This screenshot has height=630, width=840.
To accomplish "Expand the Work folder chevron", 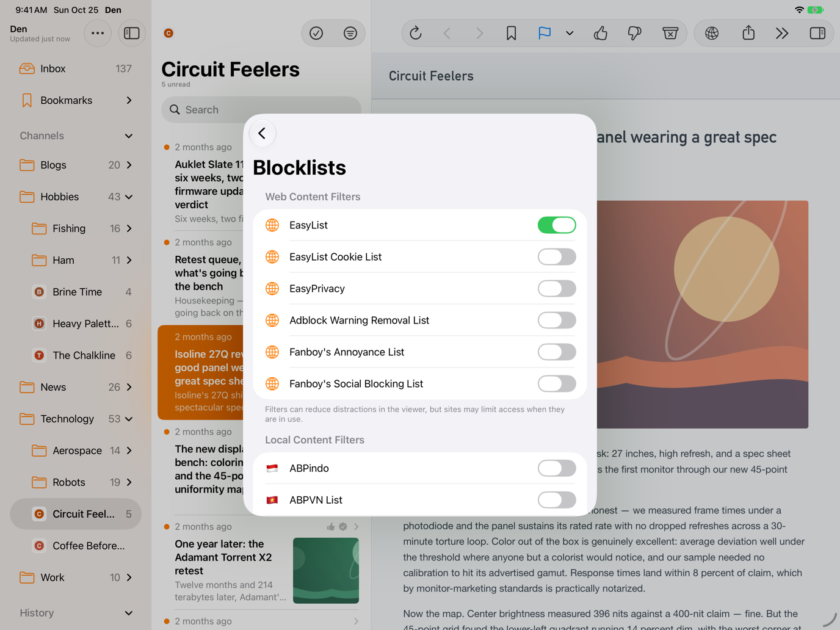I will coord(129,577).
